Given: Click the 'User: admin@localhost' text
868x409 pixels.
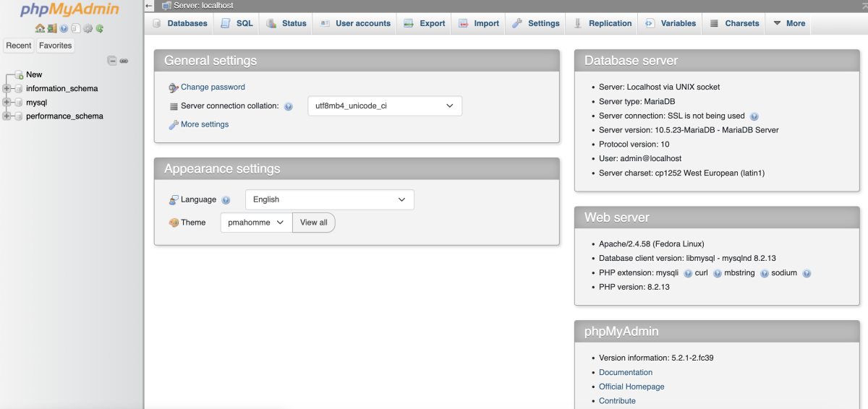Looking at the screenshot, I should pyautogui.click(x=640, y=159).
